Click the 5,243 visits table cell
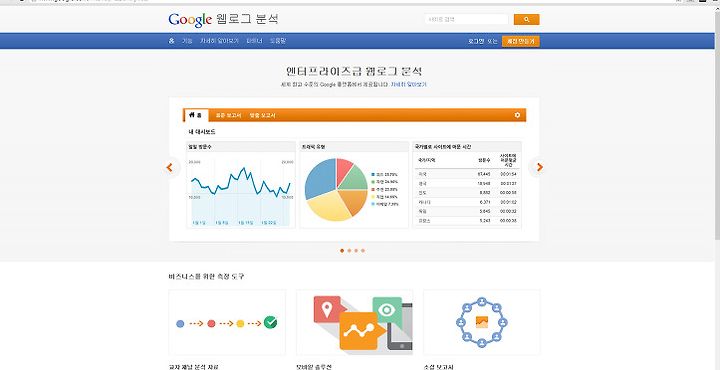This screenshot has height=370, width=720. [x=486, y=221]
